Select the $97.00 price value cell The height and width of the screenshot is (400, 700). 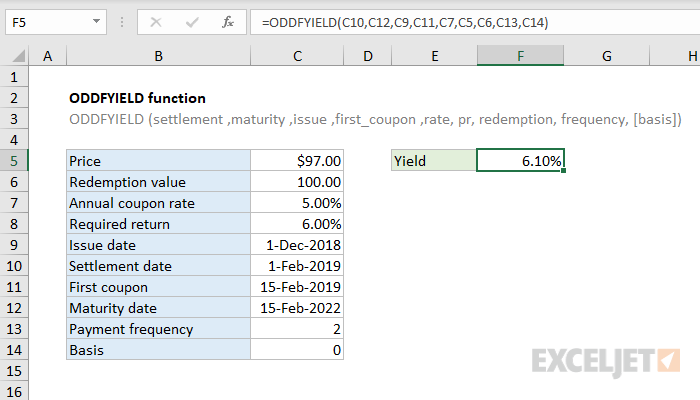tap(297, 161)
